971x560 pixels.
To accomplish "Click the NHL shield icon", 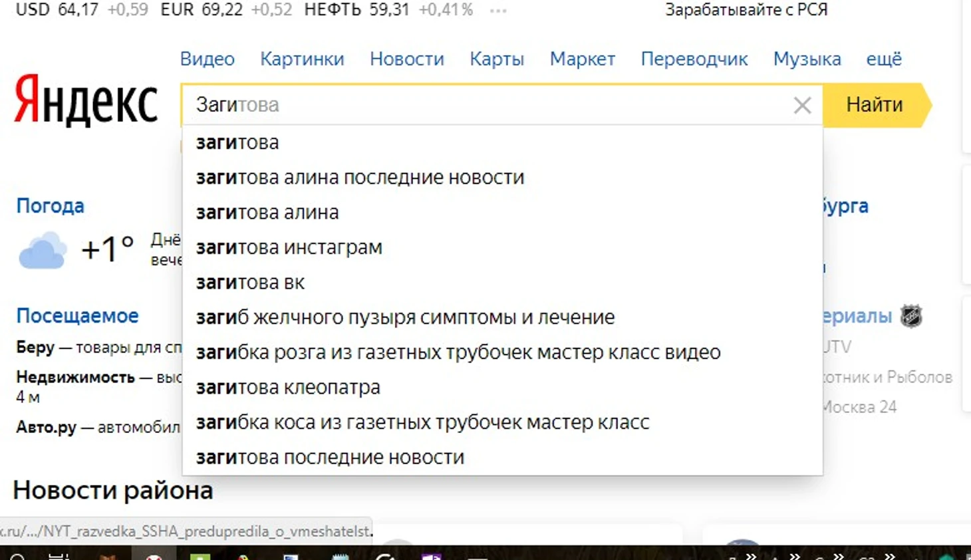I will pyautogui.click(x=911, y=317).
